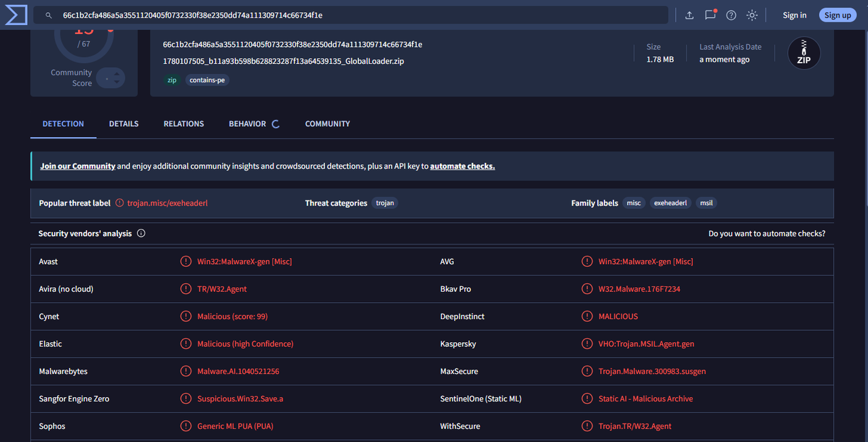Open the notifications chat icon
Screen dimensions: 868x442
click(710, 15)
